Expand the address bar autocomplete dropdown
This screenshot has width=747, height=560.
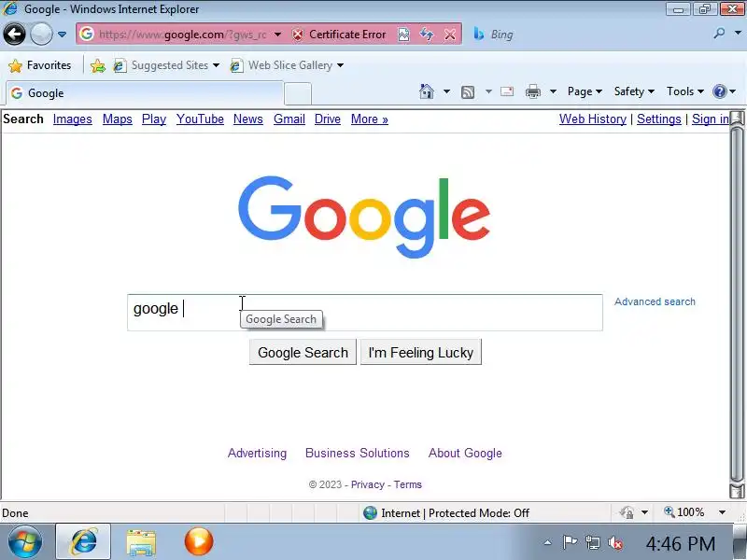click(277, 35)
